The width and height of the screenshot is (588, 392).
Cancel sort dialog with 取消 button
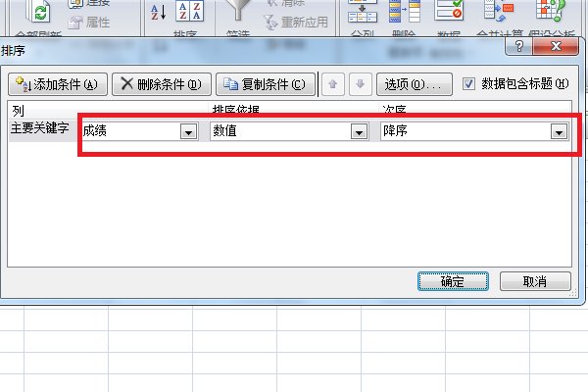[535, 281]
